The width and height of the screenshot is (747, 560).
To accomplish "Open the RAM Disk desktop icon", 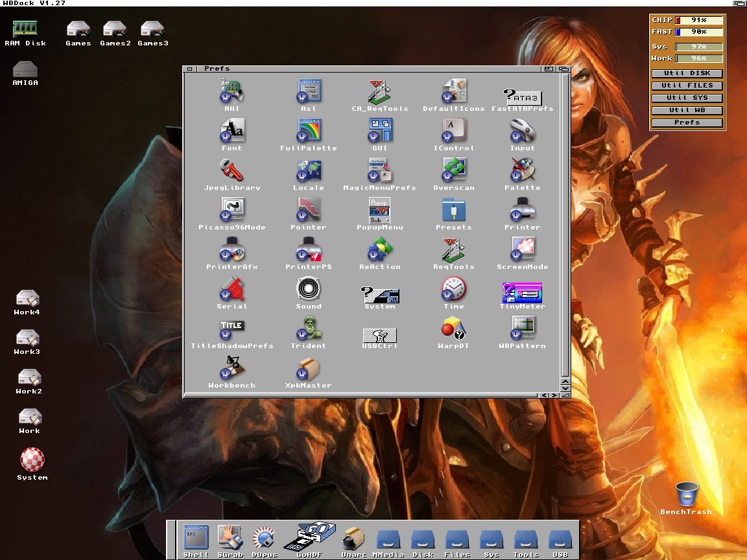I will (x=25, y=29).
